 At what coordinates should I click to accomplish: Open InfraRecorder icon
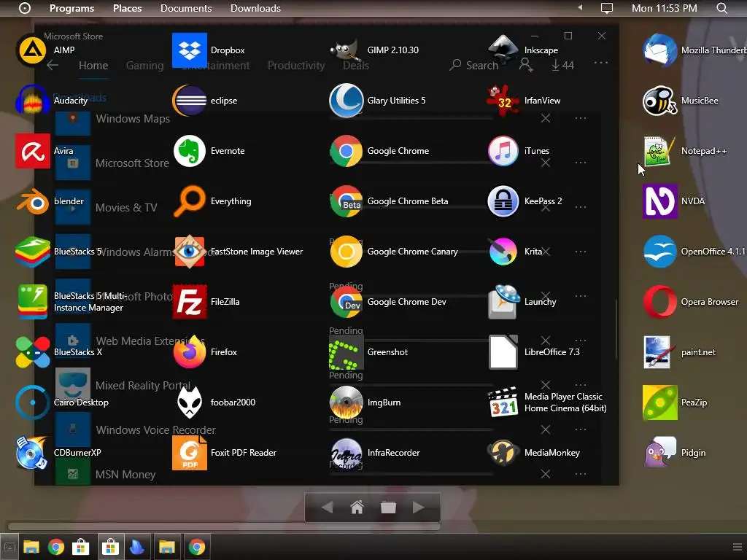tap(346, 453)
